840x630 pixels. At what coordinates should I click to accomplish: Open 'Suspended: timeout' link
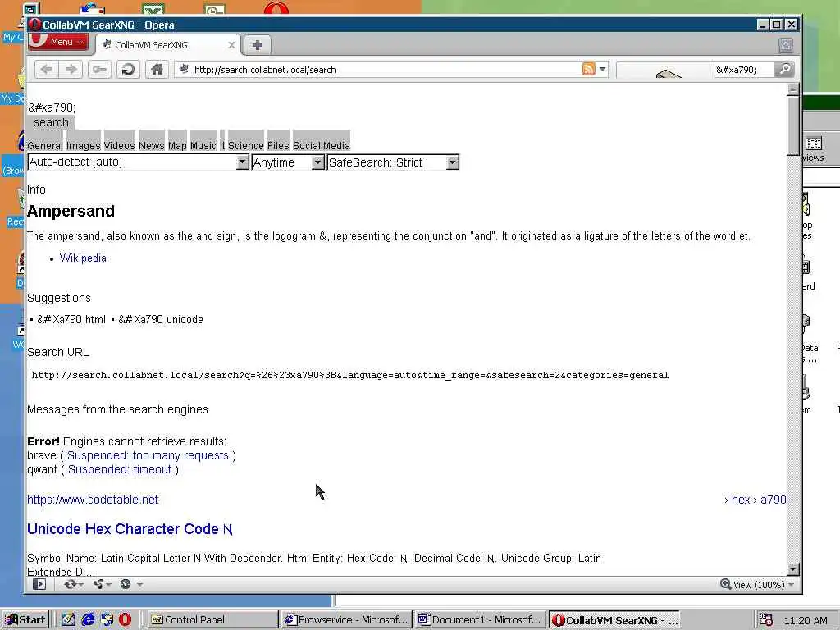pos(120,469)
